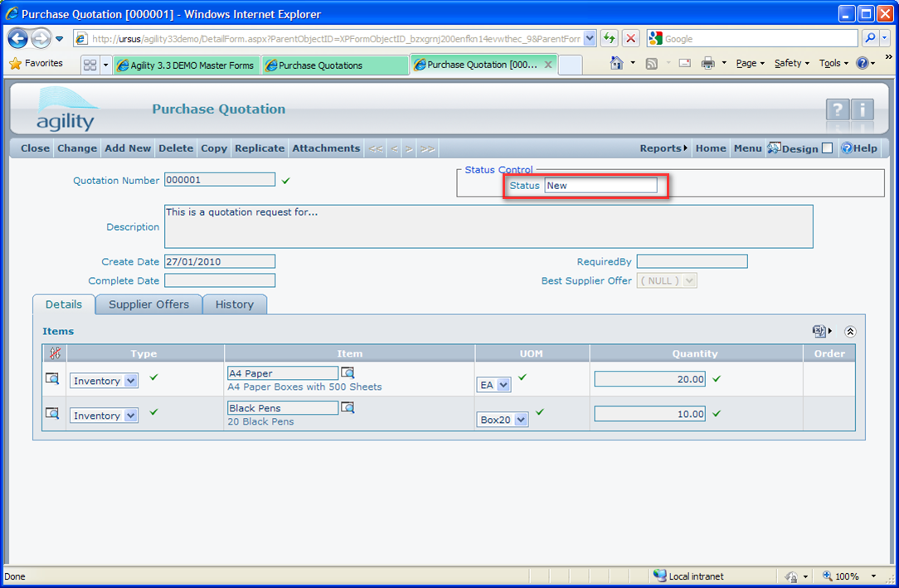This screenshot has width=899, height=588.
Task: Collapse the Items section chevron
Action: (x=850, y=331)
